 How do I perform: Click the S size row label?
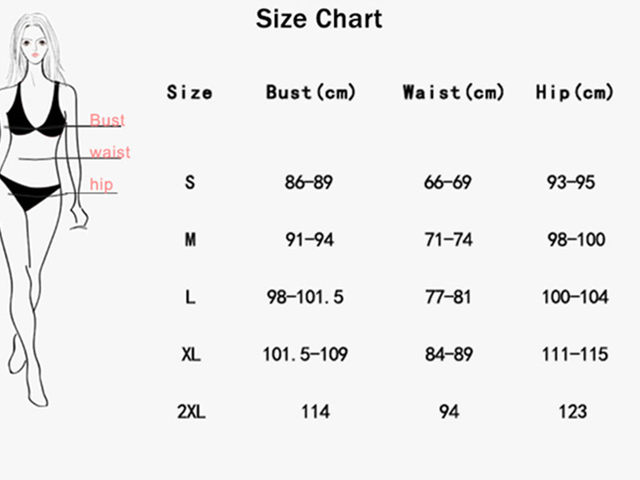click(x=190, y=183)
